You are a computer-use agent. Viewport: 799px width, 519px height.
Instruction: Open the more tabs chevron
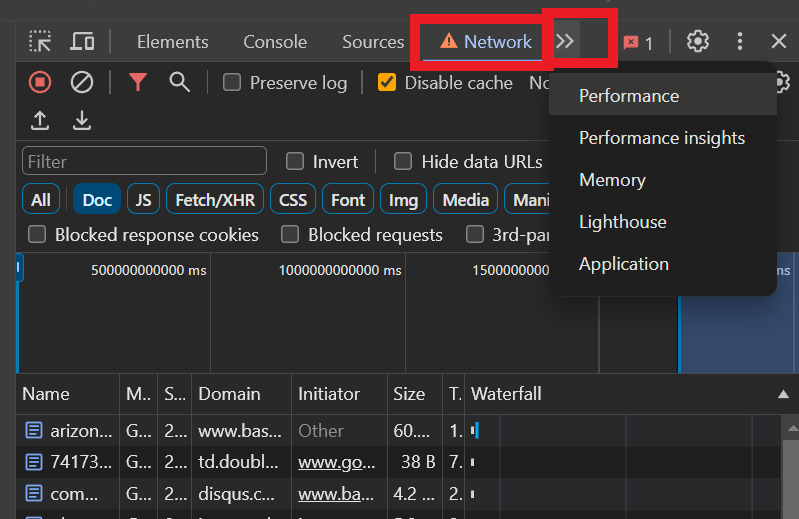click(x=565, y=41)
